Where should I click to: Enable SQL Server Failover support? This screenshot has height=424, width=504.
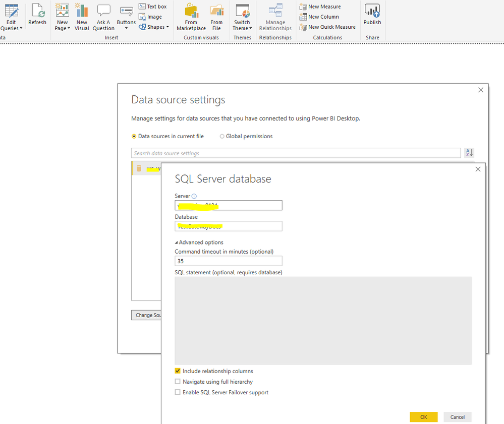(x=178, y=392)
